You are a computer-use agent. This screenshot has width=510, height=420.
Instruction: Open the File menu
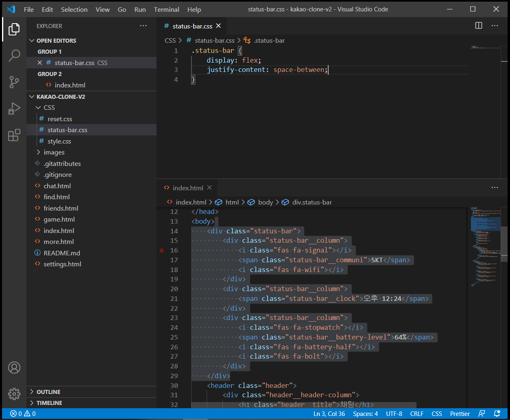(29, 9)
